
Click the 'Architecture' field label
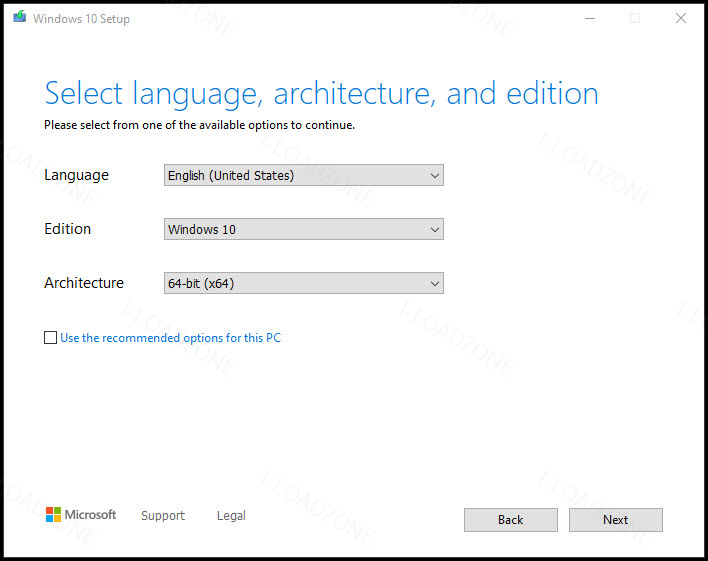click(84, 283)
